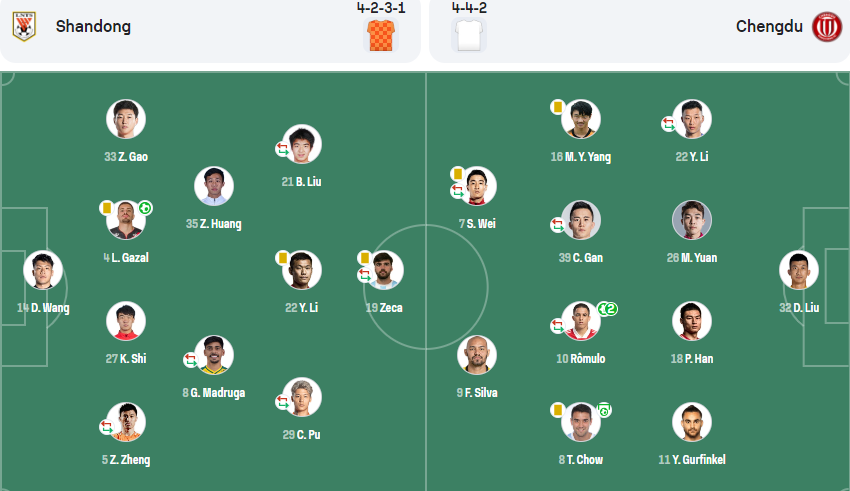Click M. Y. Yang's yellow card icon
This screenshot has width=850, height=491.
point(557,107)
